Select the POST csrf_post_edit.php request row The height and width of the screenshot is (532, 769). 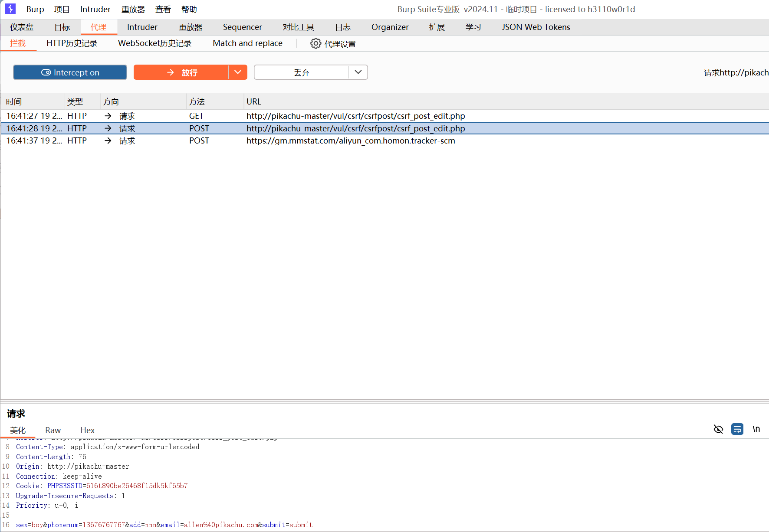384,128
